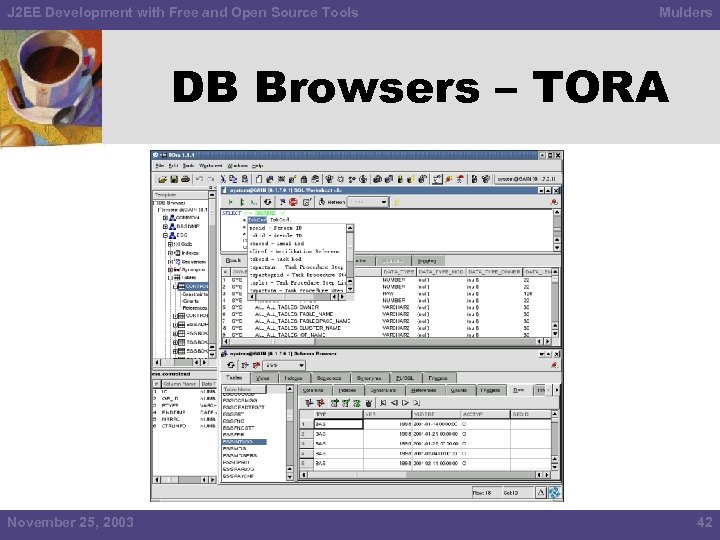New blank document icon in main toolbar
This screenshot has width=720, height=540.
coord(259,179)
